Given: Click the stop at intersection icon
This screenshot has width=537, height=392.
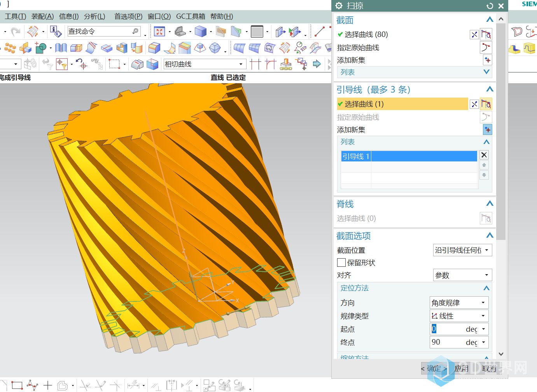Looking at the screenshot, I should tap(255, 64).
